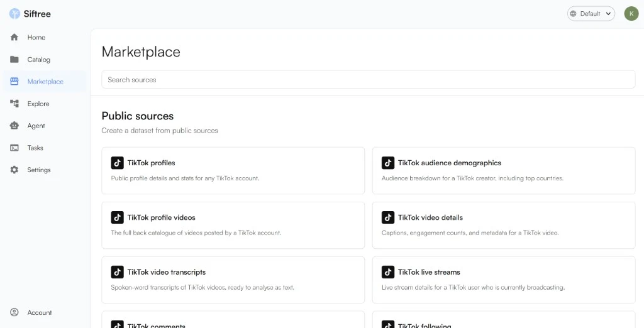Select Marketplace in sidebar

click(x=45, y=81)
